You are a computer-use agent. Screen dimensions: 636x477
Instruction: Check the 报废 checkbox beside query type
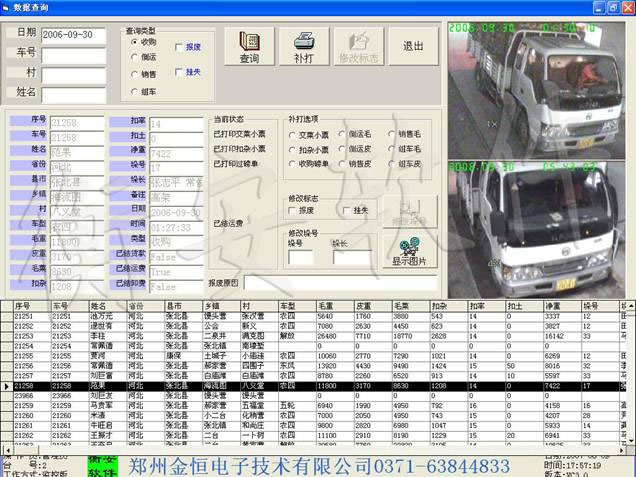(x=180, y=47)
